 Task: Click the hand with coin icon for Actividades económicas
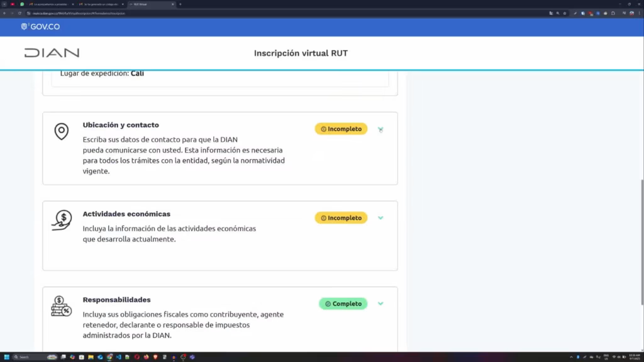62,221
